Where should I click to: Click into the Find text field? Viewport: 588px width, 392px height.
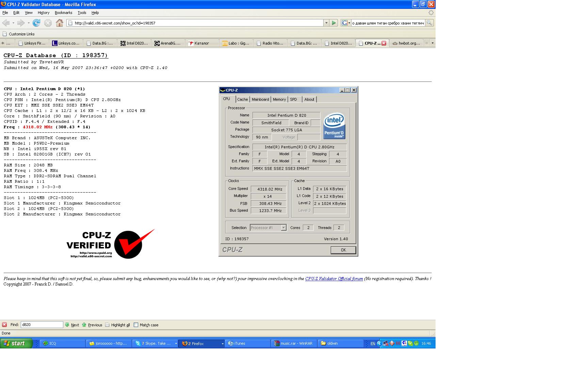[42, 325]
